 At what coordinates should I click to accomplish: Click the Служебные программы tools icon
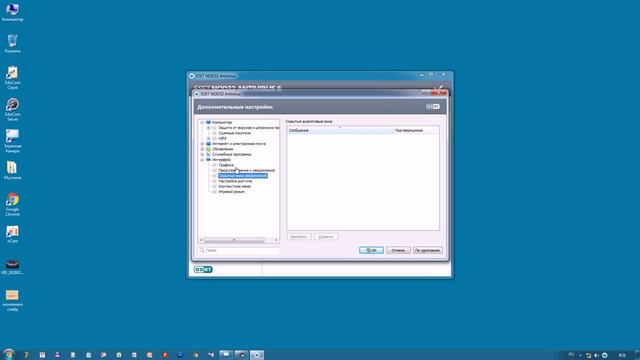tap(208, 154)
